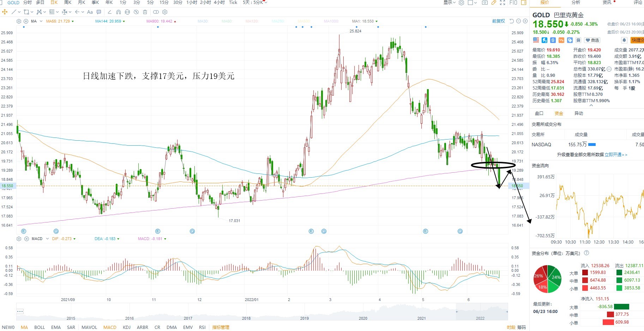
Task: Hide all drawings with the eye-slash icon
Action: coord(136,12)
